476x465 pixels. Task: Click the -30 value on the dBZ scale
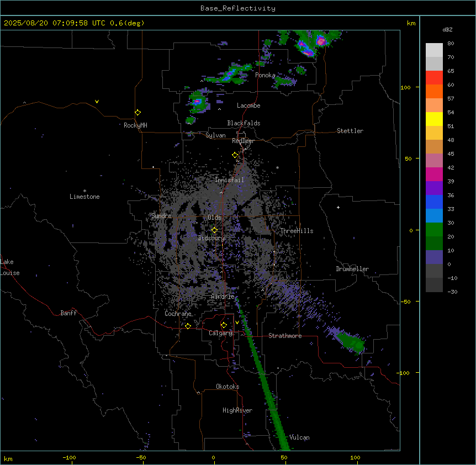point(452,292)
